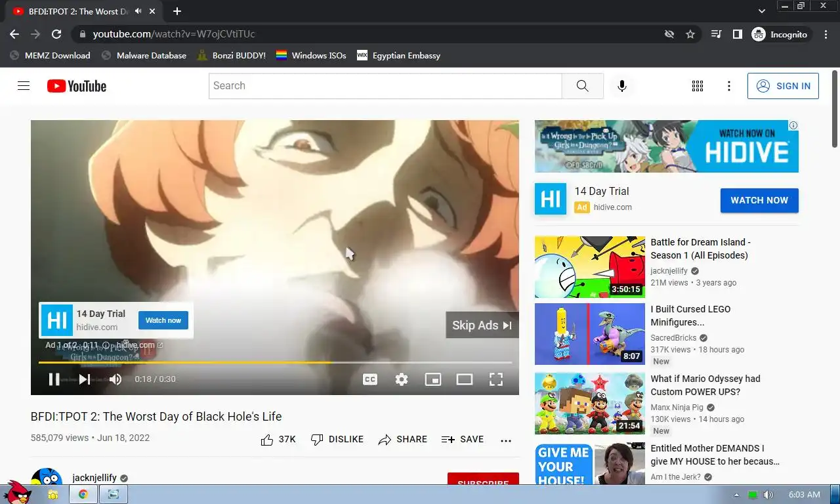Toggle closed captions CC button
Viewport: 840px width, 504px height.
click(x=370, y=379)
